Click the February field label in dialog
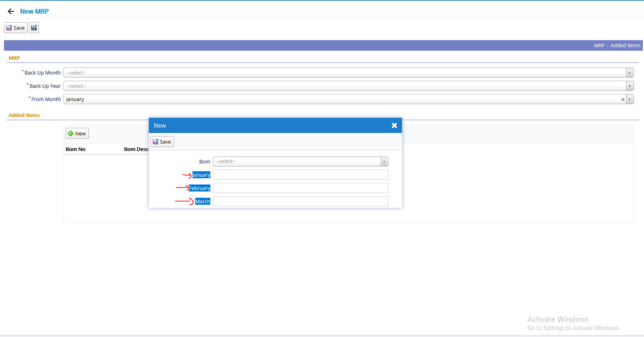Image resolution: width=644 pixels, height=337 pixels. tap(199, 188)
